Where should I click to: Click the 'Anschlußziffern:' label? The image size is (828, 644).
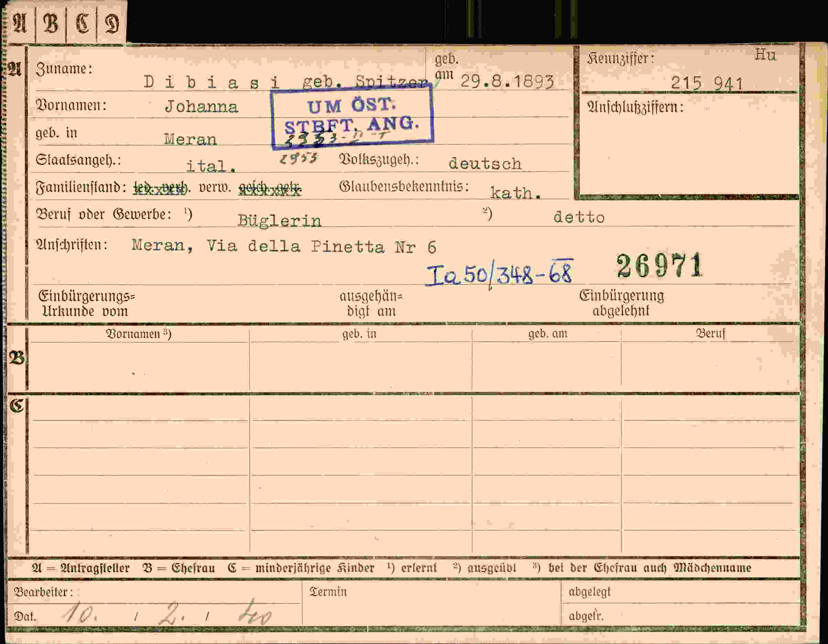pos(635,107)
